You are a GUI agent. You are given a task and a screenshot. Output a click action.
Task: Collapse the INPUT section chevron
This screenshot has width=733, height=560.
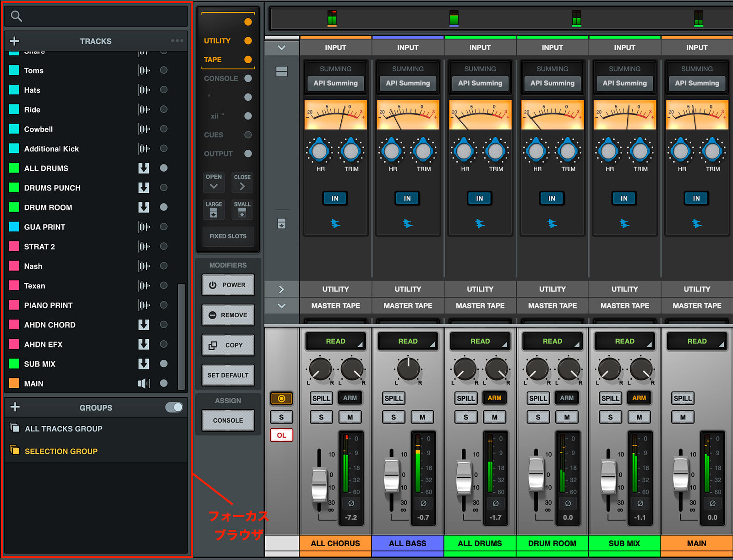click(x=281, y=48)
